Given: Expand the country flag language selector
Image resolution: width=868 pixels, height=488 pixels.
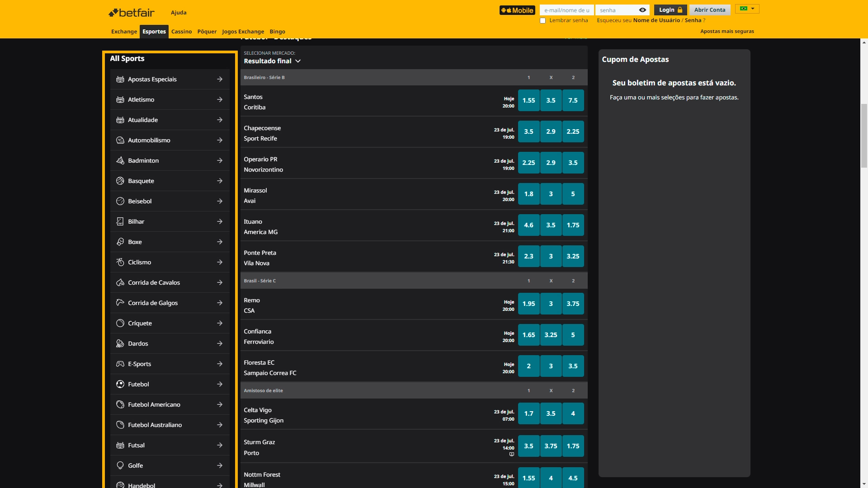Looking at the screenshot, I should (746, 8).
